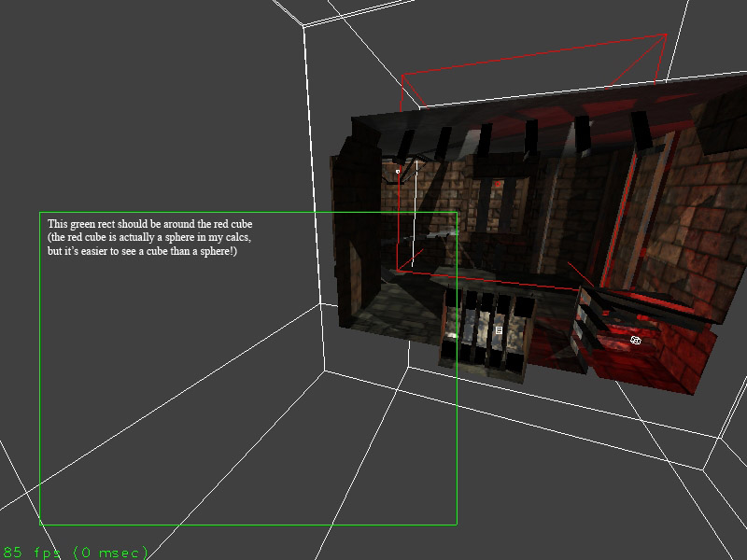Click the green rectangle's bottom-right corner
The height and width of the screenshot is (560, 747).
(457, 525)
